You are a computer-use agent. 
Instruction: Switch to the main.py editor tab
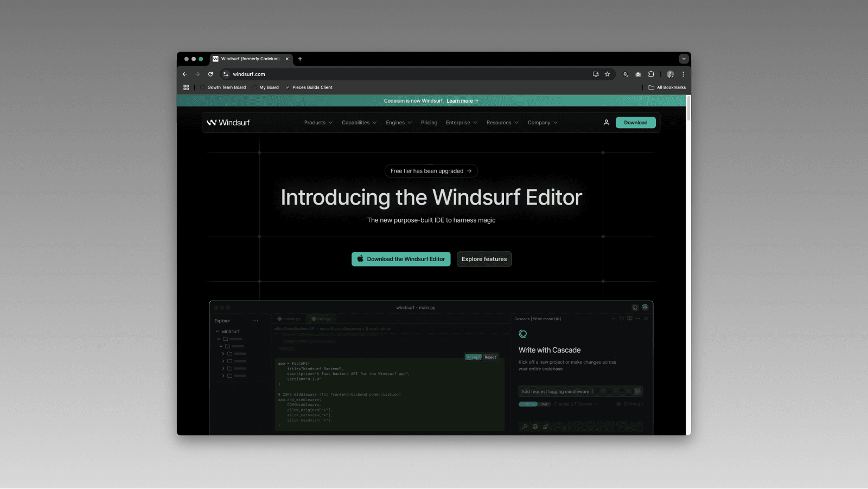click(x=322, y=319)
